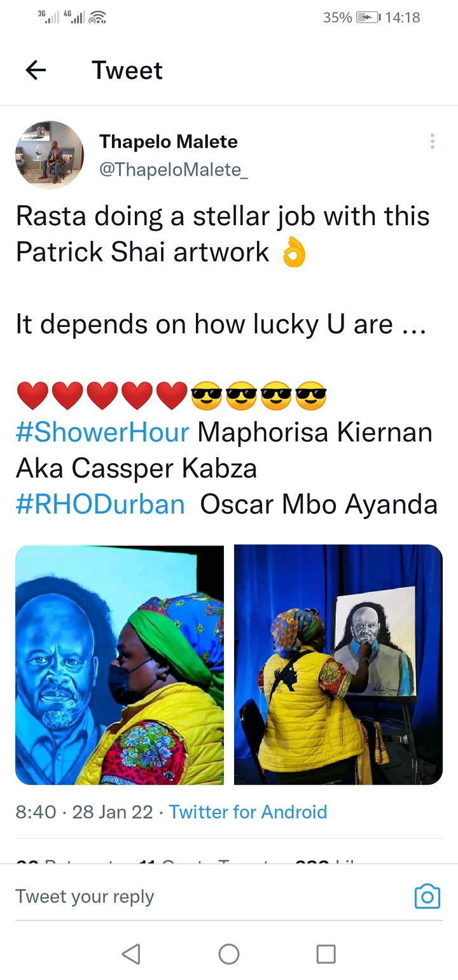Tap the 8:40 · 28 Jan 22 timestamp
The width and height of the screenshot is (458, 980).
[x=84, y=811]
